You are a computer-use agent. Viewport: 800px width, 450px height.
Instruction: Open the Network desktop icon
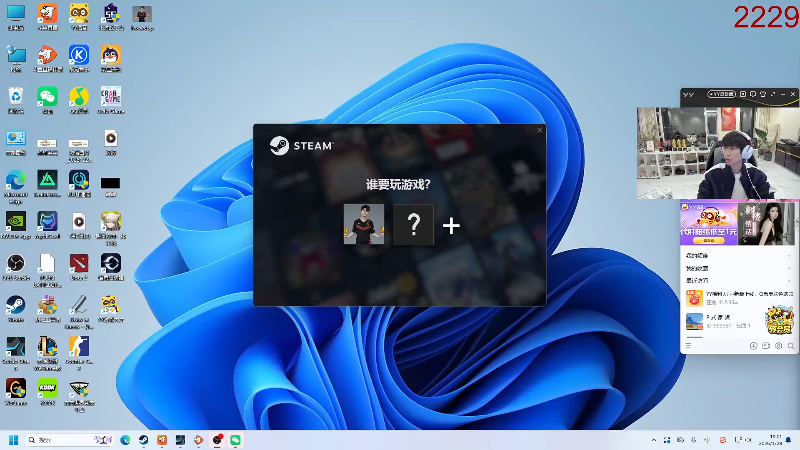point(16,58)
